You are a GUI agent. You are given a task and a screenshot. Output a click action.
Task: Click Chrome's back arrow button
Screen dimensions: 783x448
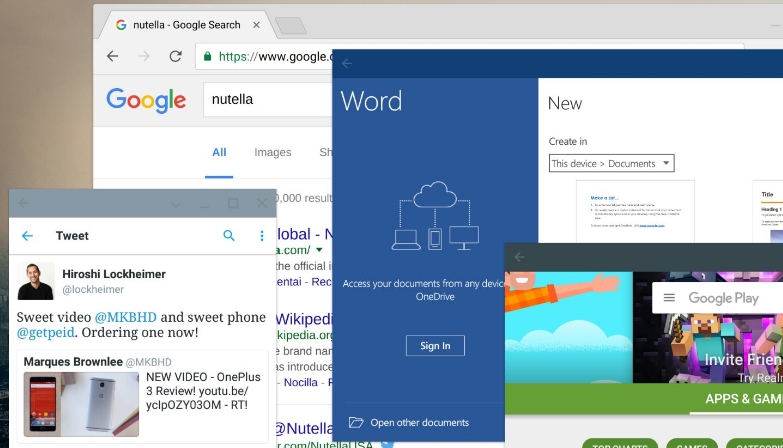[113, 56]
